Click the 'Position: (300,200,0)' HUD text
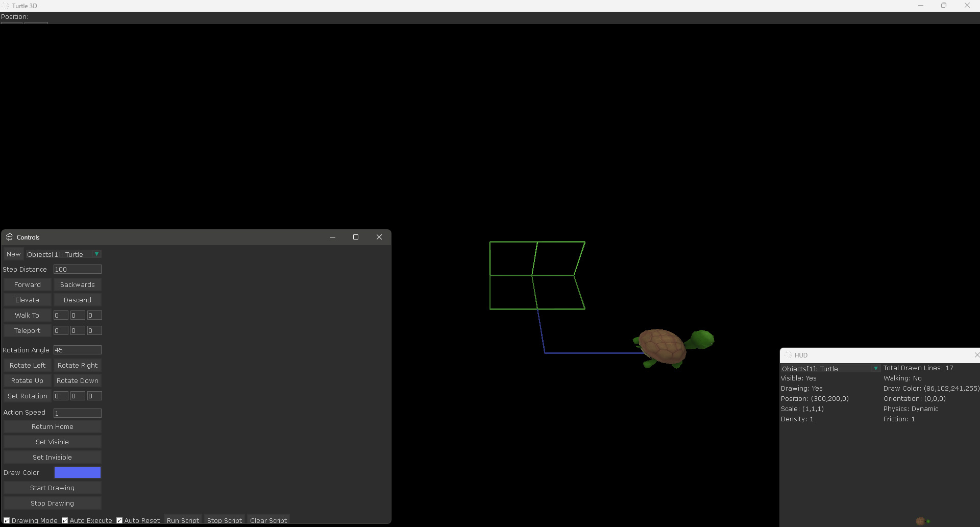This screenshot has width=980, height=527. (815, 399)
